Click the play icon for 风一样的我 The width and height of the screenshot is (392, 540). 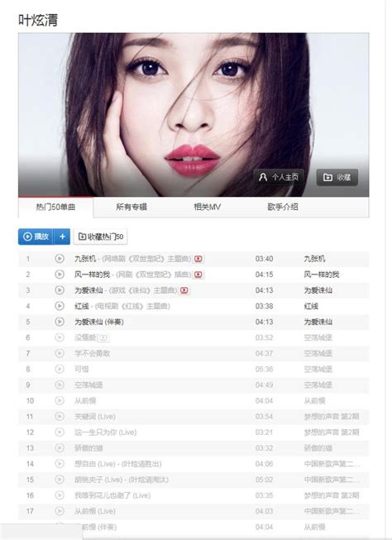coord(60,274)
